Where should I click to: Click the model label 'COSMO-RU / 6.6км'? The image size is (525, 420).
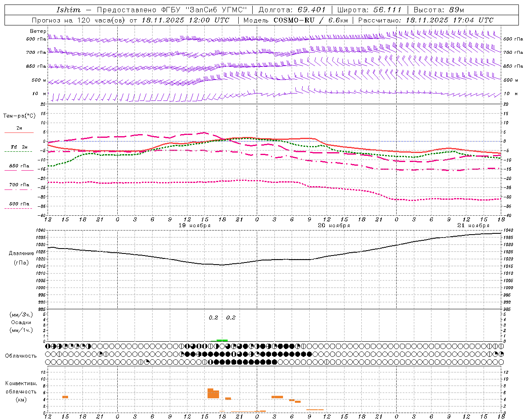(x=310, y=20)
